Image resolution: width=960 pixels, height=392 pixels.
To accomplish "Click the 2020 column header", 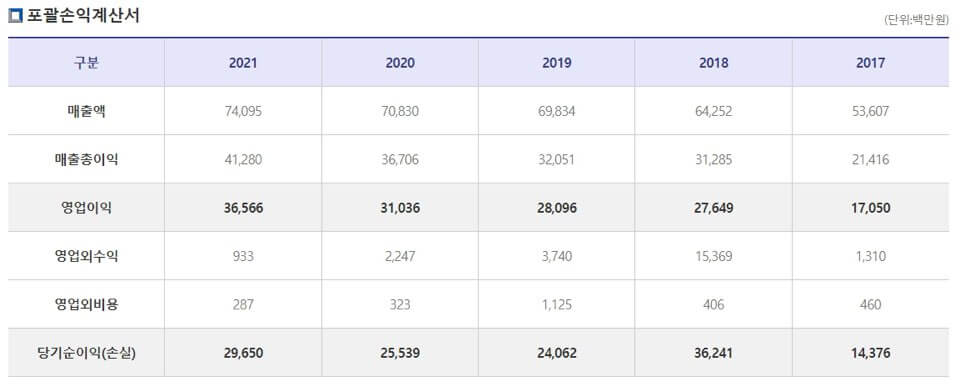I will (x=400, y=63).
